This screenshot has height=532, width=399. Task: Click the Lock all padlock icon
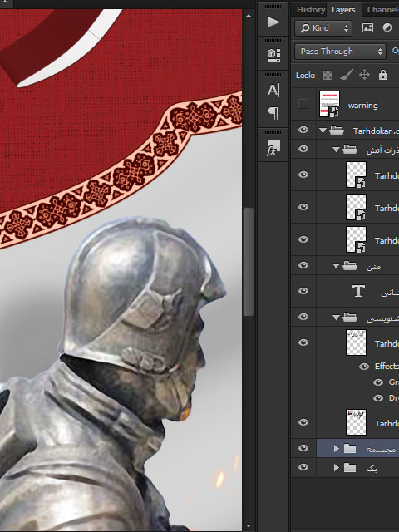(x=383, y=75)
